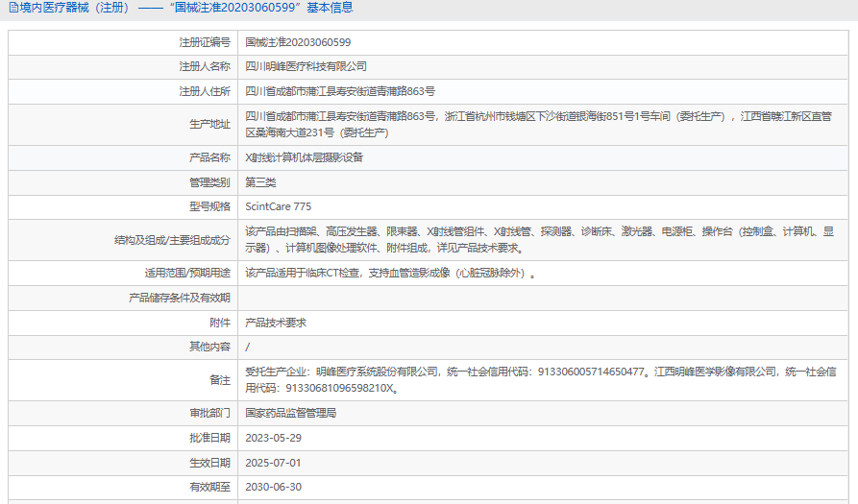Select the structure description starting 该产品由扫描架

click(540, 240)
